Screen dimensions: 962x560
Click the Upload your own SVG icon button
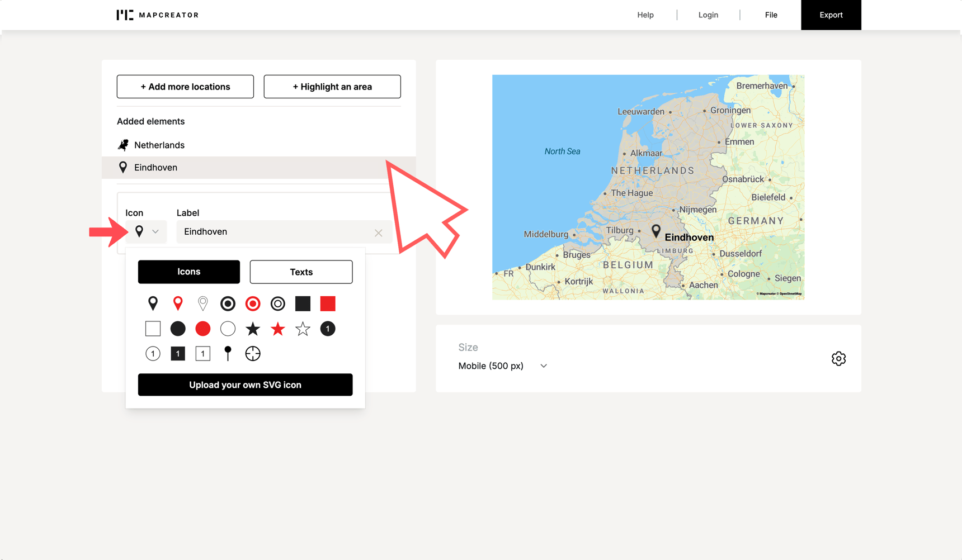[x=245, y=385]
